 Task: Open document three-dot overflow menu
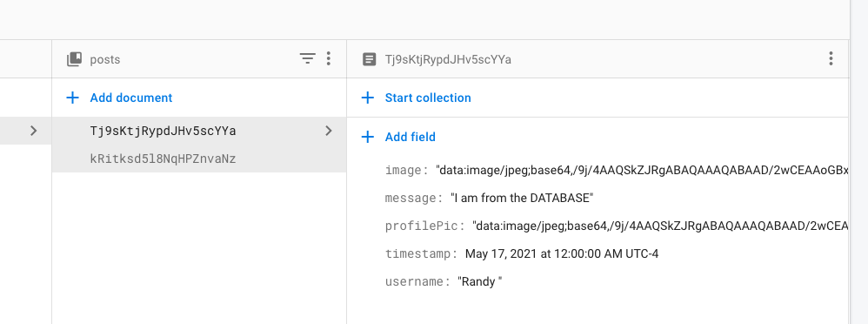[831, 58]
